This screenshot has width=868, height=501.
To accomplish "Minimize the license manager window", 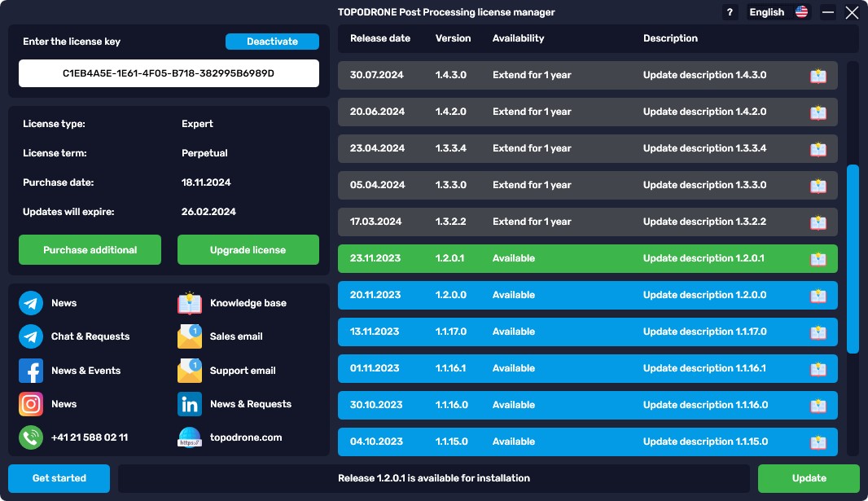I will [827, 12].
